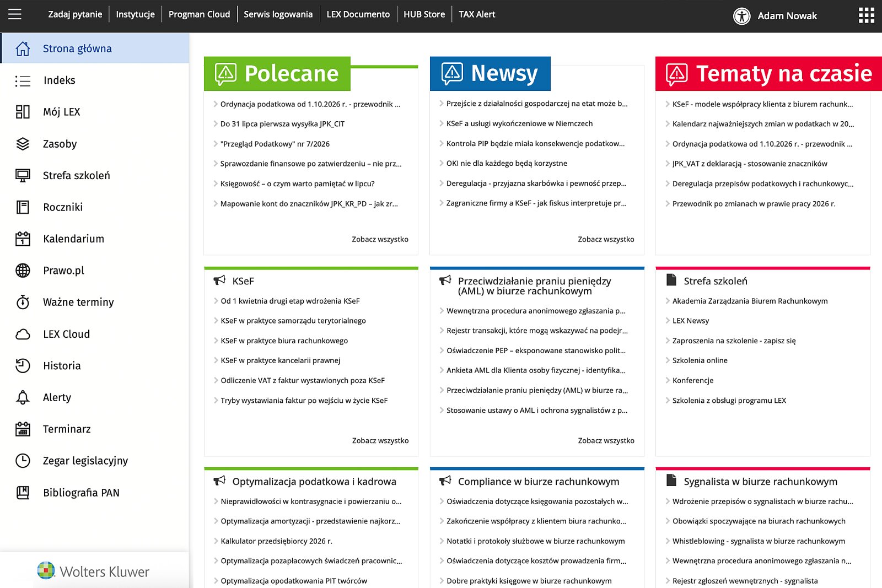882x588 pixels.
Task: Click the megaphone icon beside Compliance heading
Action: click(445, 481)
